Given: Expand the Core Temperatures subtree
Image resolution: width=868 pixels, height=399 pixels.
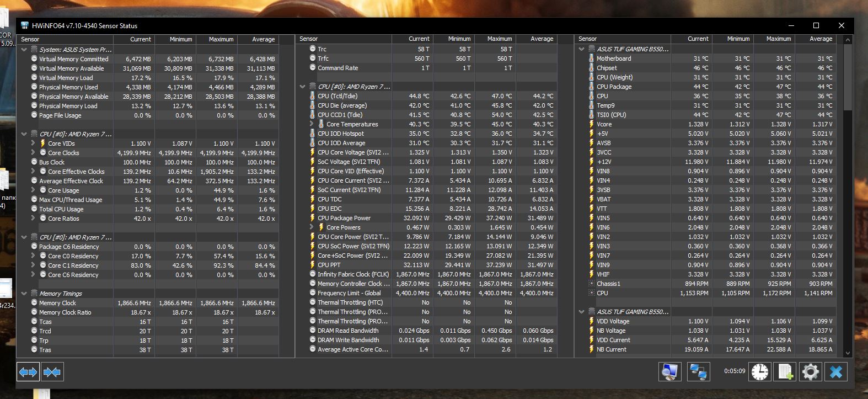Looking at the screenshot, I should click(312, 124).
